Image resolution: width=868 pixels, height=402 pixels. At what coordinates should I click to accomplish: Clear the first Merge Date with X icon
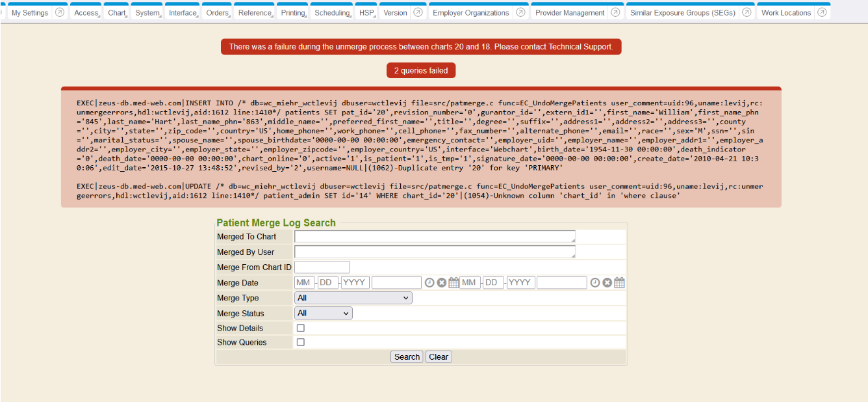point(441,283)
